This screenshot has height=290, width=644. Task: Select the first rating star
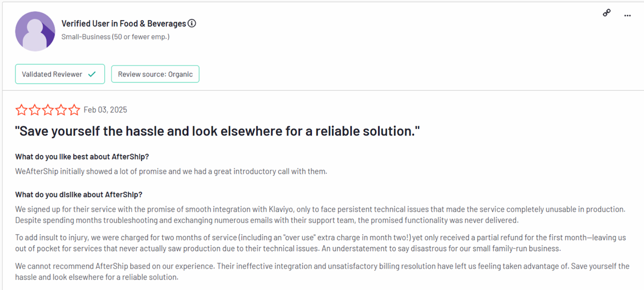[22, 109]
